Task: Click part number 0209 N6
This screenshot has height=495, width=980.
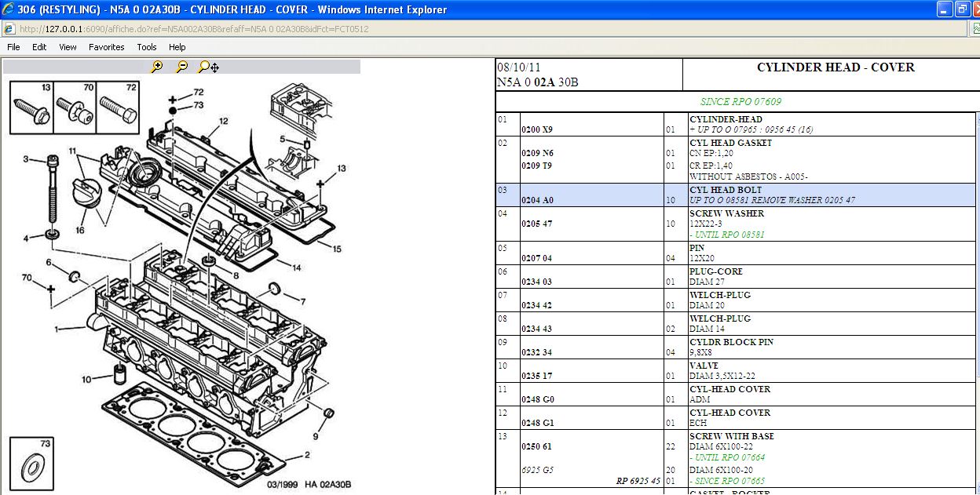Action: coord(538,153)
